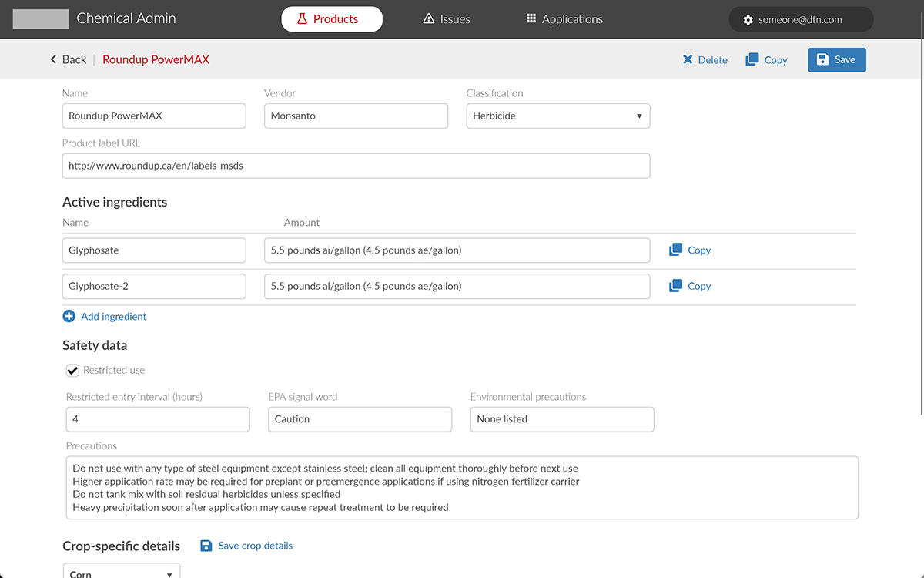Click the Delete X icon

(x=688, y=60)
